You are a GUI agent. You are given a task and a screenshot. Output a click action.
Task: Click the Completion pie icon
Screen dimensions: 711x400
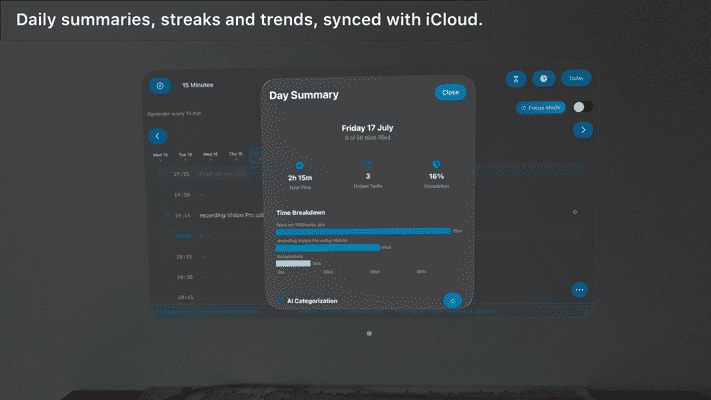click(x=436, y=164)
